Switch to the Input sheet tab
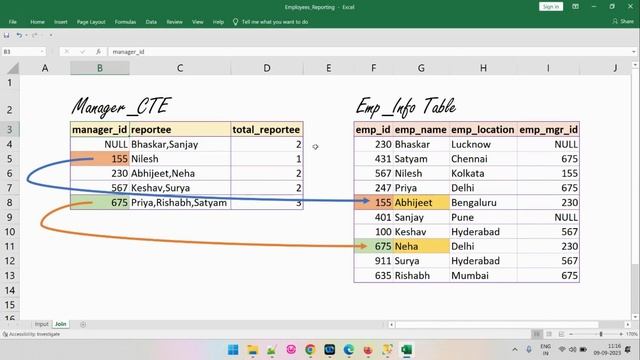Viewport: 640px width, 360px height. coord(41,324)
